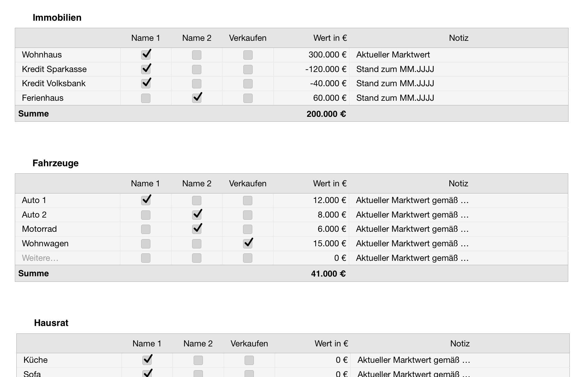Uncheck Name 2 for Ferienhaus
The height and width of the screenshot is (377, 588).
point(197,98)
